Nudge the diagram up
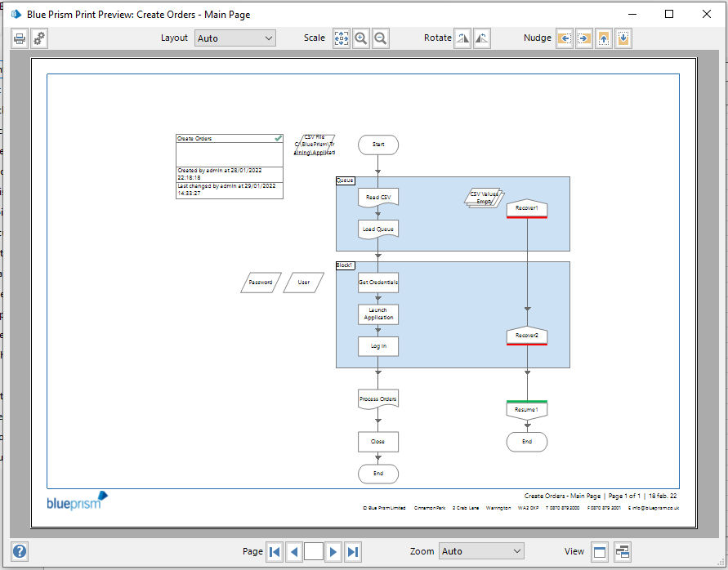728x570 pixels. [603, 38]
